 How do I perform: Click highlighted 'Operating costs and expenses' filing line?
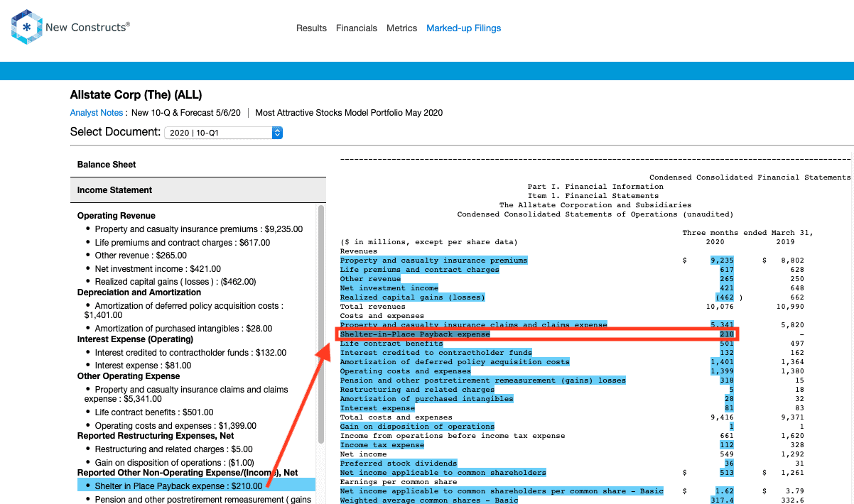pyautogui.click(x=406, y=371)
